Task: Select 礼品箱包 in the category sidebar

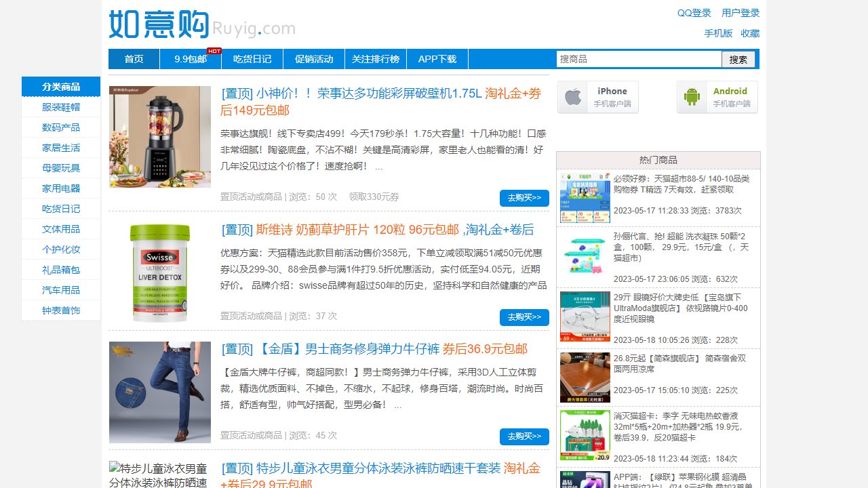Action: (x=61, y=270)
